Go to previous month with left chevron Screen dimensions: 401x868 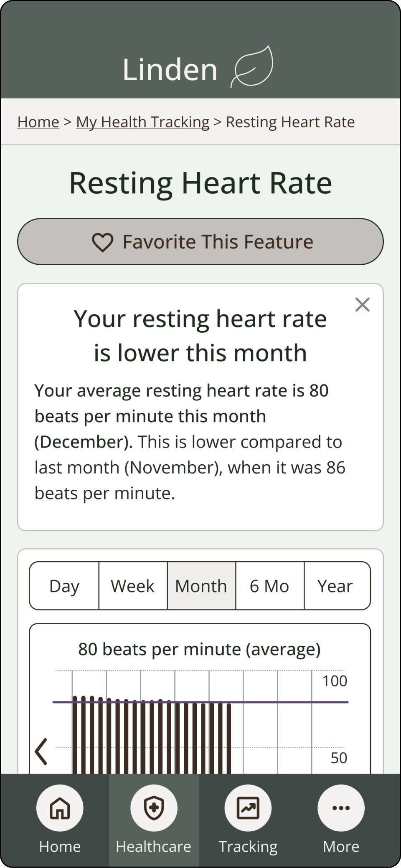41,752
